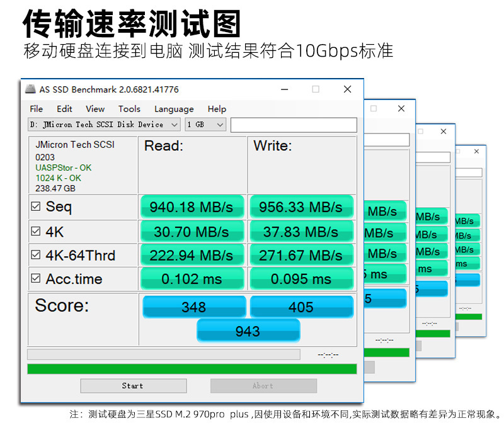Viewport: 504px width, 428px height.
Task: Click the Start button
Action: [x=134, y=386]
